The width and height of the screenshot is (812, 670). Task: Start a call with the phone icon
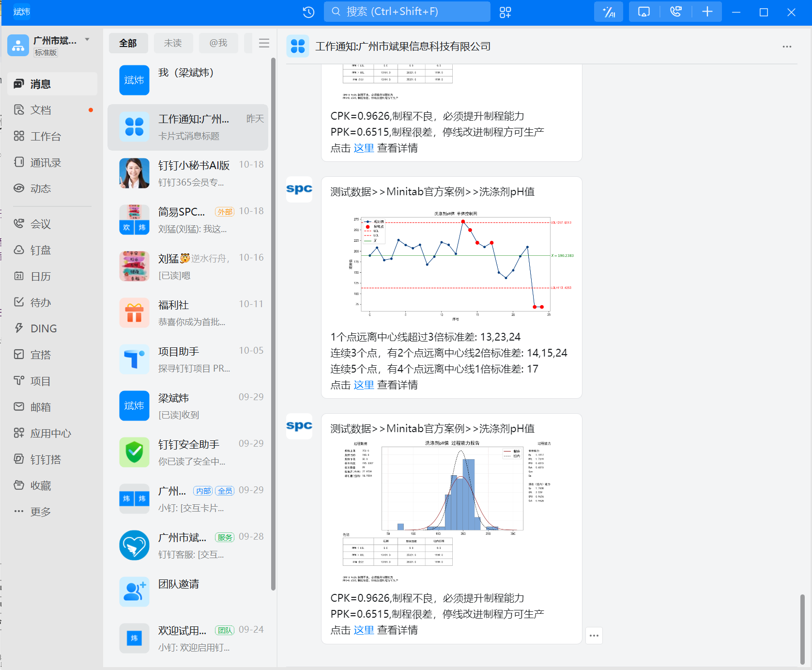[x=675, y=12]
